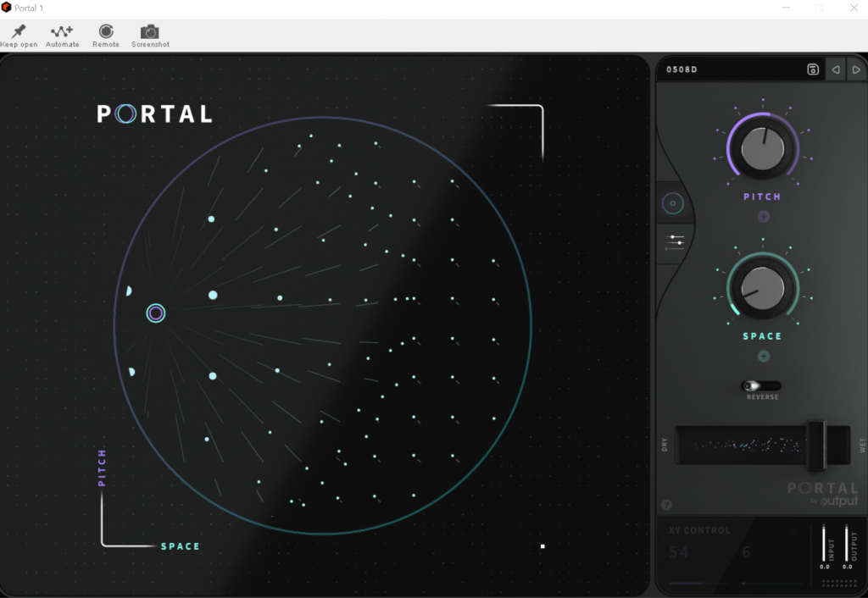Click the Input level meter

click(824, 544)
